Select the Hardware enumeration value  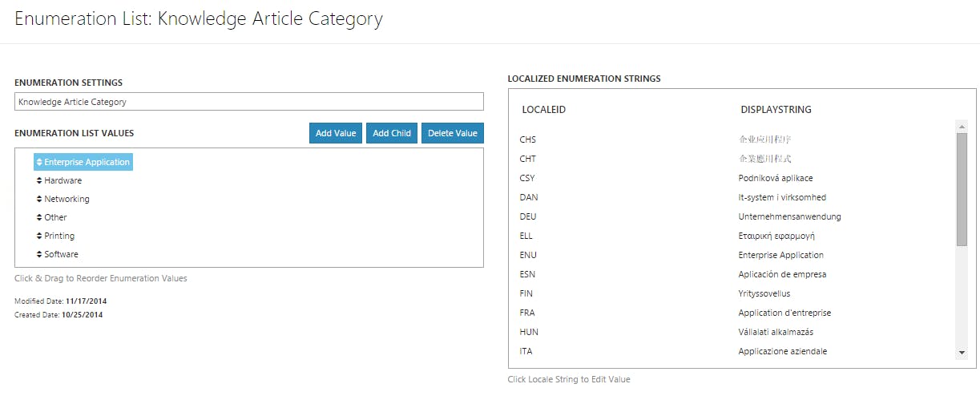[63, 181]
